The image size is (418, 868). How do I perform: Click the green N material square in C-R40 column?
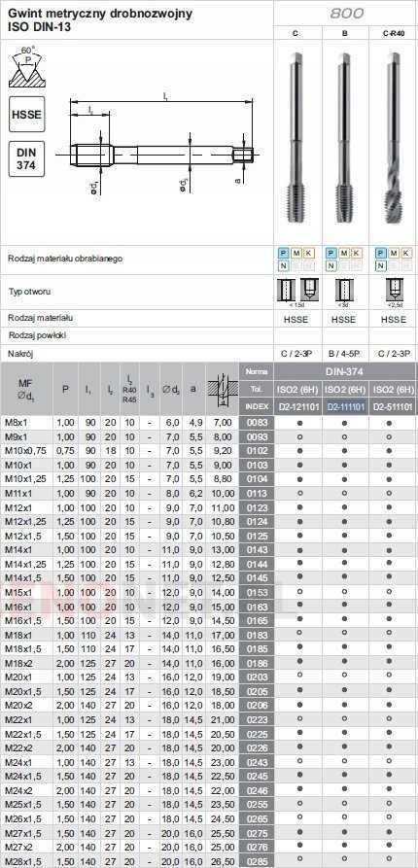click(381, 265)
